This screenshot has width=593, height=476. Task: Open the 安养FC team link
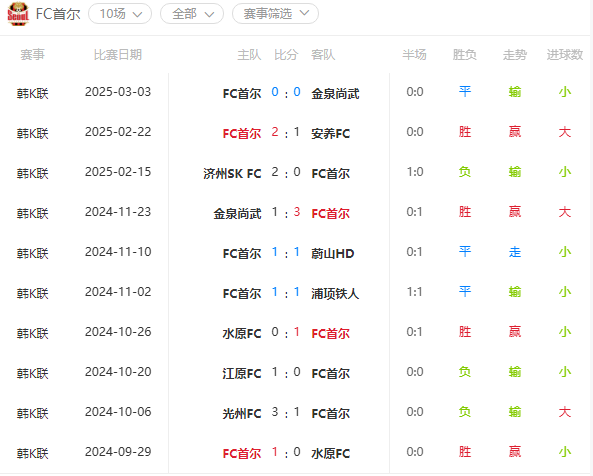pyautogui.click(x=331, y=133)
